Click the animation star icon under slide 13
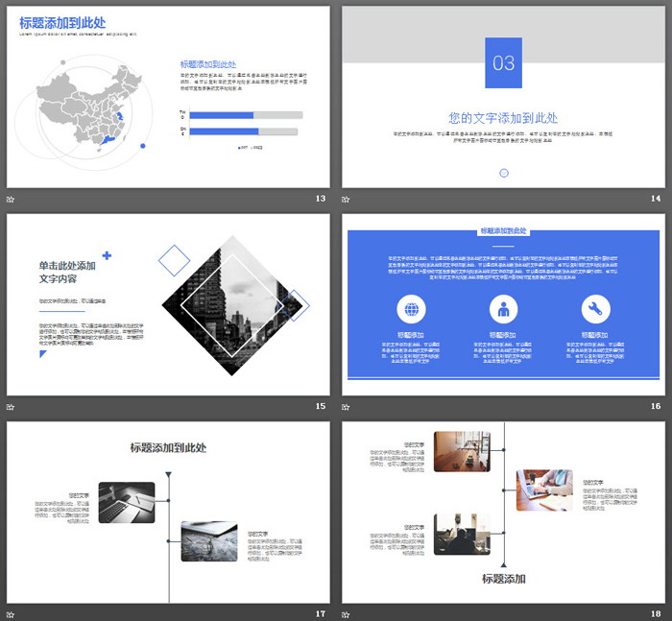This screenshot has height=621, width=672. tap(11, 199)
